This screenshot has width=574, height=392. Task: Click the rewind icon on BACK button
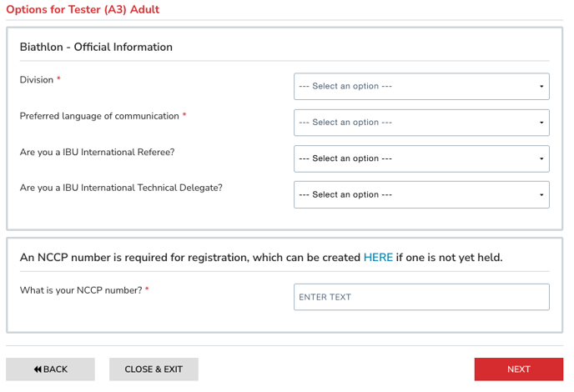(38, 369)
